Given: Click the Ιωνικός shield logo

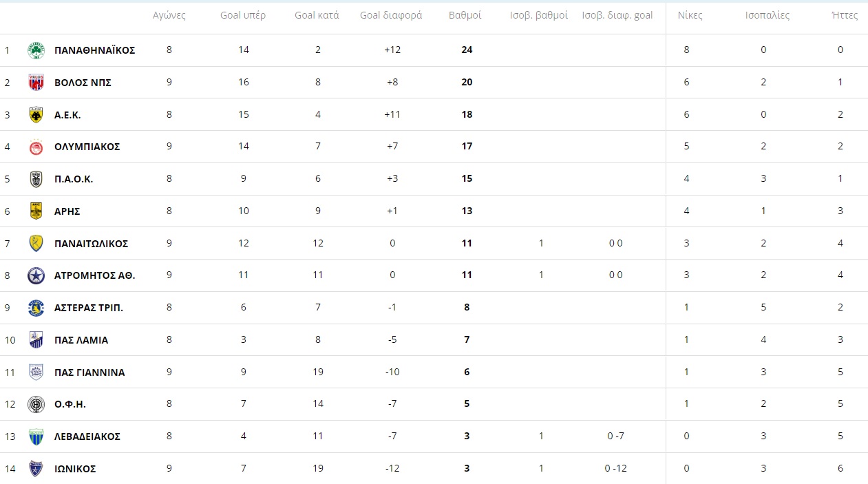Looking at the screenshot, I should 36,469.
